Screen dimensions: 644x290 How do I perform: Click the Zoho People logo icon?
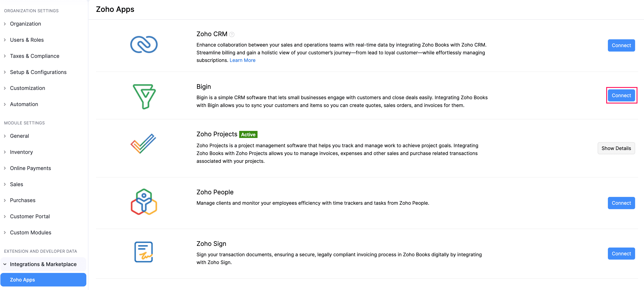144,202
